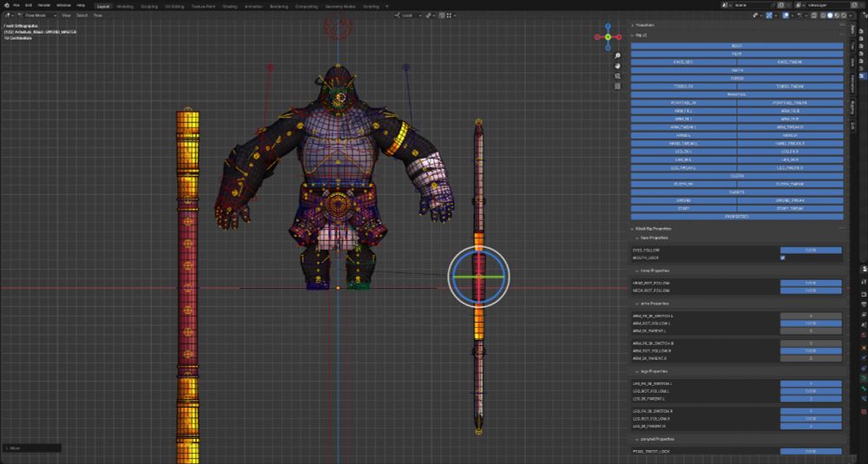Screen dimensions: 868x464
Task: Toggle the TORSO_FK rig layer
Action: [x=684, y=86]
